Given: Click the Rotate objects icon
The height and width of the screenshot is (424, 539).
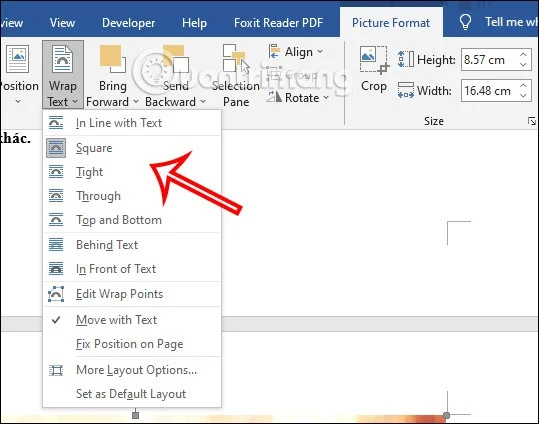Looking at the screenshot, I should coord(274,98).
